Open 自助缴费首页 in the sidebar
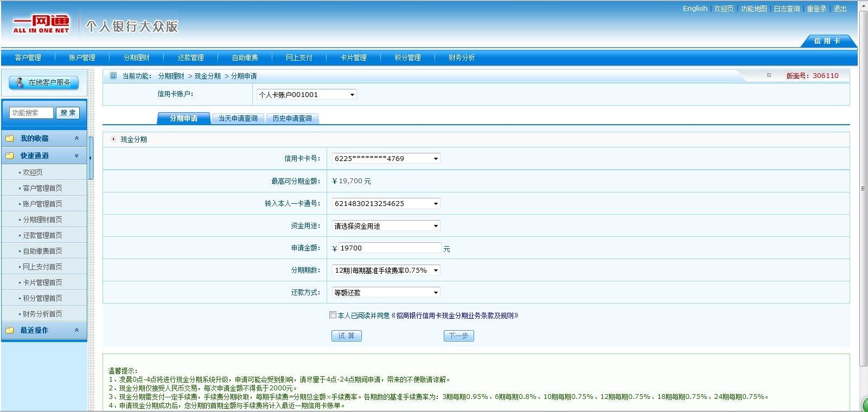This screenshot has width=868, height=412. (42, 251)
